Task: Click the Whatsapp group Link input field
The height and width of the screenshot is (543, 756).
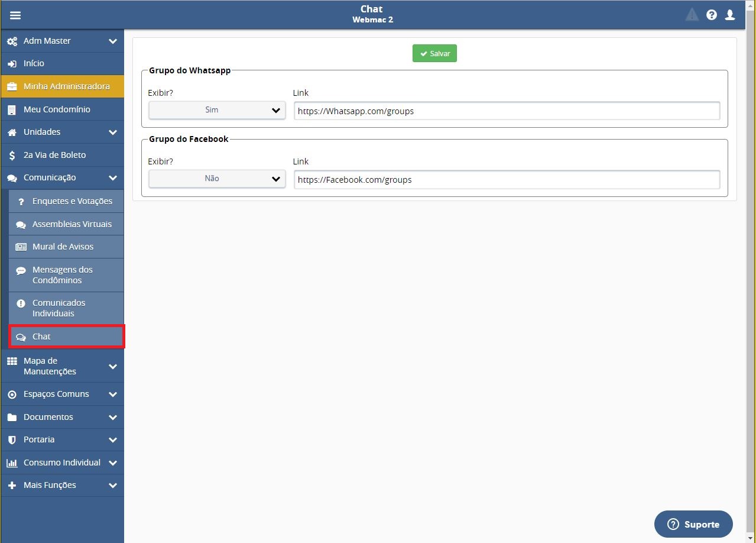Action: tap(507, 111)
